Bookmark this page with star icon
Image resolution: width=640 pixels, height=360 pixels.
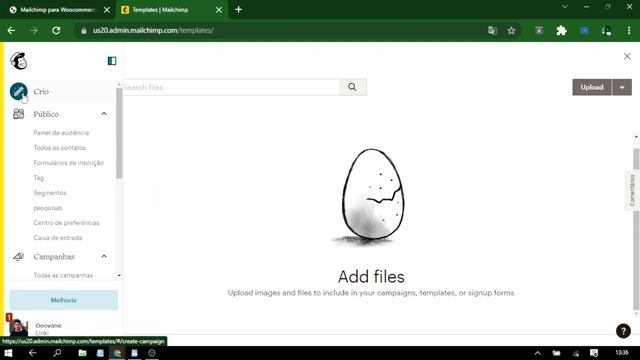(511, 31)
